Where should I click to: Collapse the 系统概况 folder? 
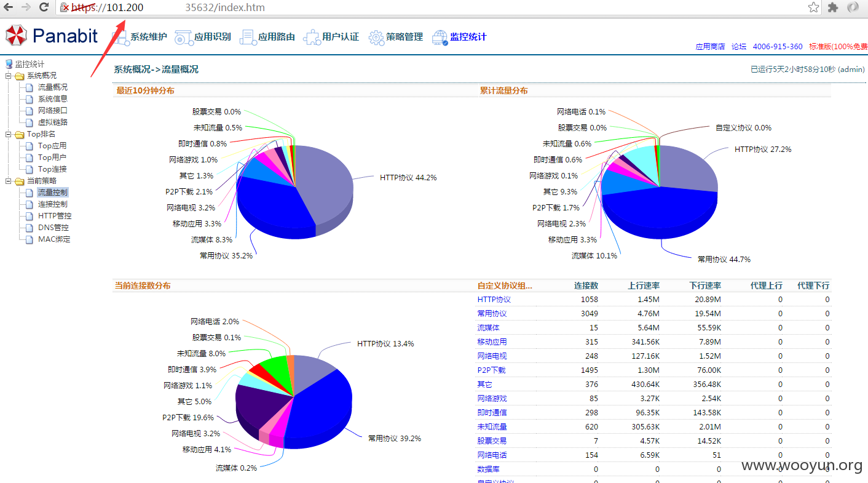click(x=8, y=76)
